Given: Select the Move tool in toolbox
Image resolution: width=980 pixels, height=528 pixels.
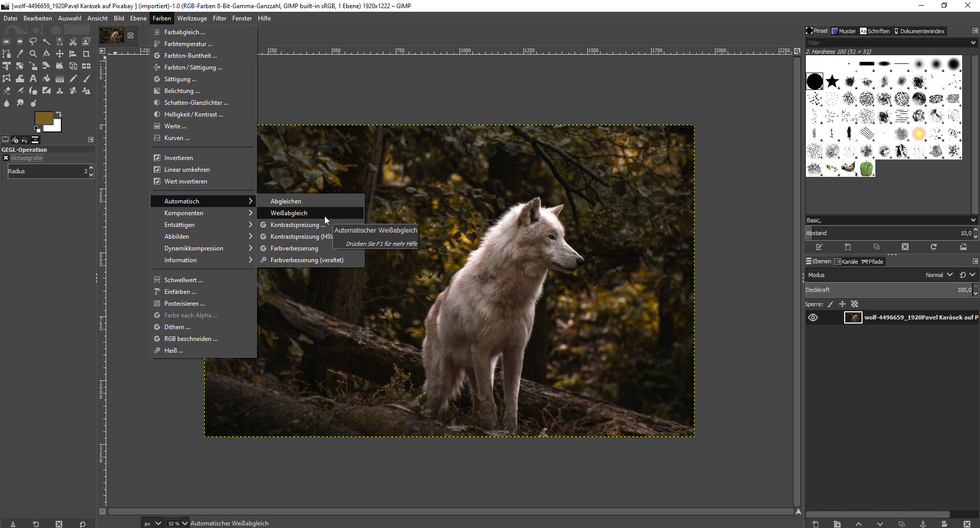Looking at the screenshot, I should click(60, 54).
